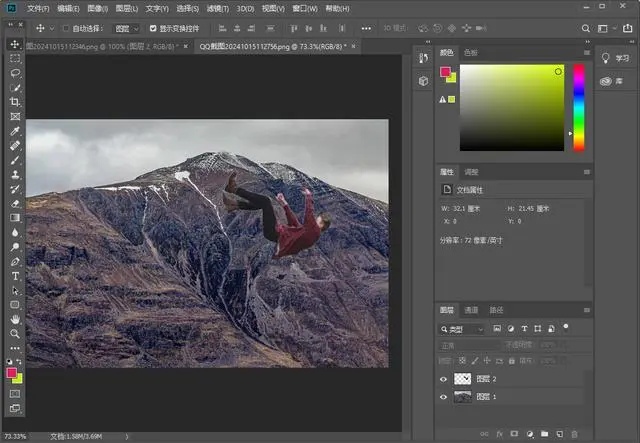This screenshot has height=443, width=640.
Task: Switch to the 通道 tab
Action: coord(471,310)
